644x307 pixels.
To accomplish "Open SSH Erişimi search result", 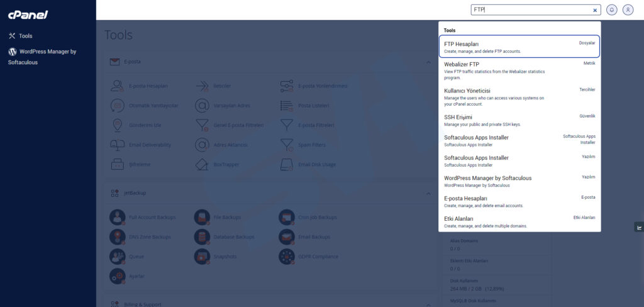I will coord(519,120).
